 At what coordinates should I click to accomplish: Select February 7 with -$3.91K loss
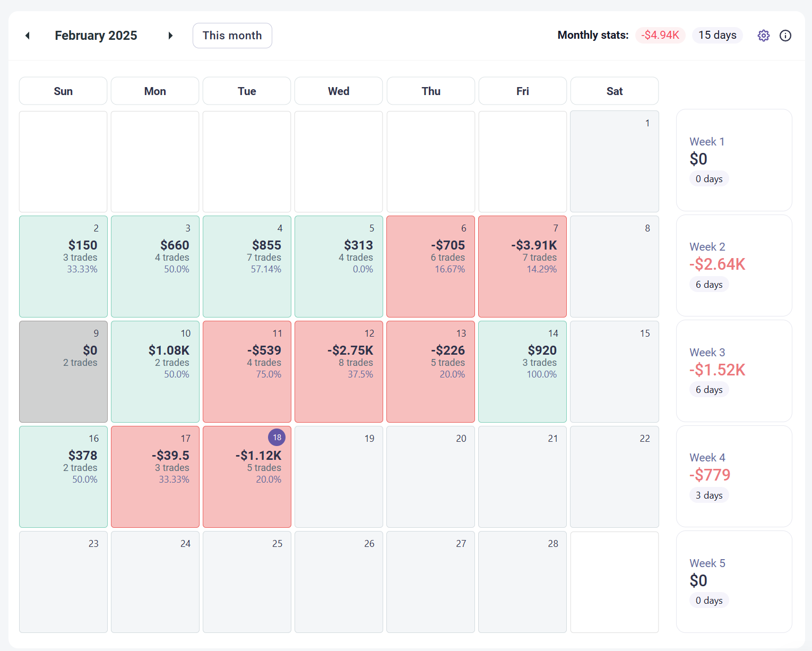(522, 265)
